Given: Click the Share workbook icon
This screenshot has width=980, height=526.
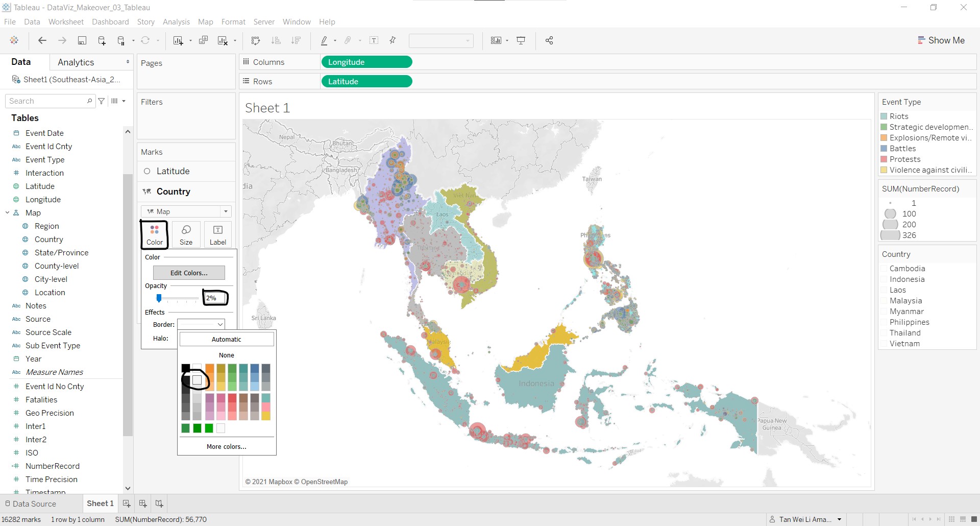Looking at the screenshot, I should [x=549, y=41].
